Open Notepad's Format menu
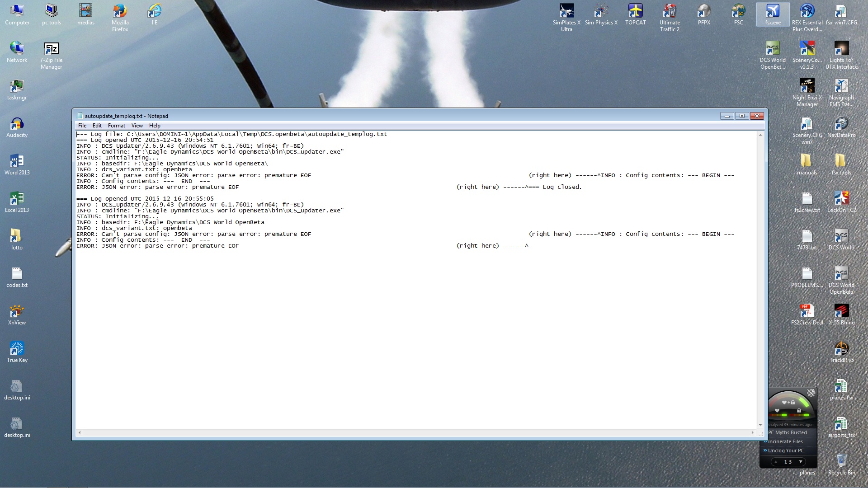The image size is (868, 488). point(117,126)
